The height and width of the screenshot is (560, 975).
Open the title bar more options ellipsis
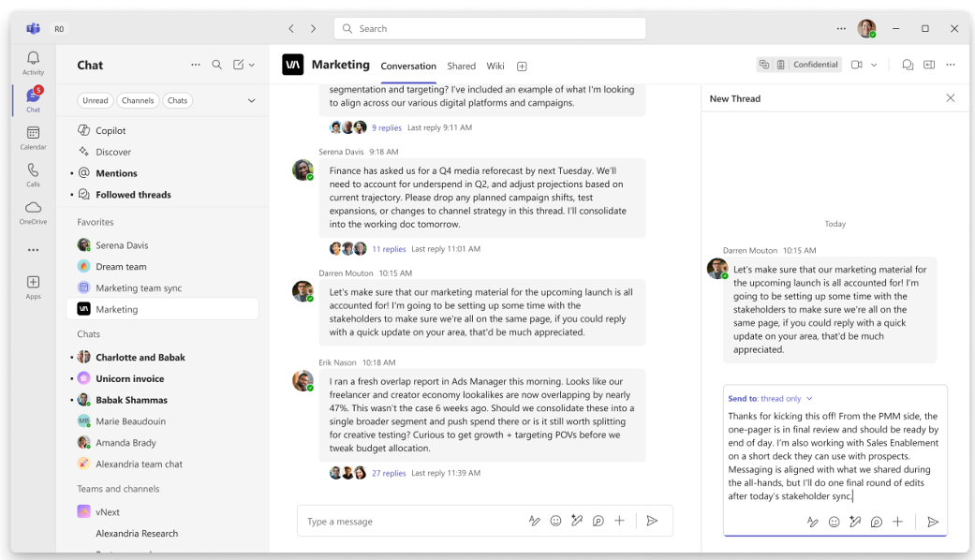point(841,29)
